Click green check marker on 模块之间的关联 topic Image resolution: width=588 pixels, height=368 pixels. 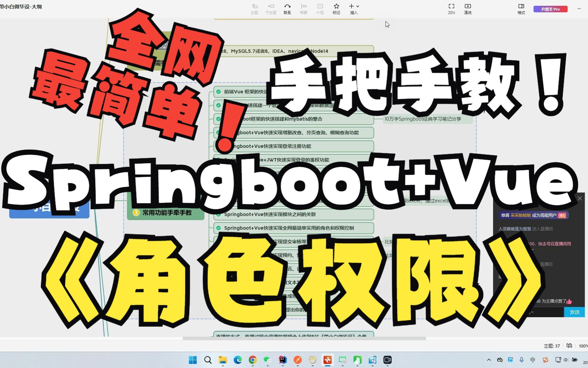(x=218, y=214)
